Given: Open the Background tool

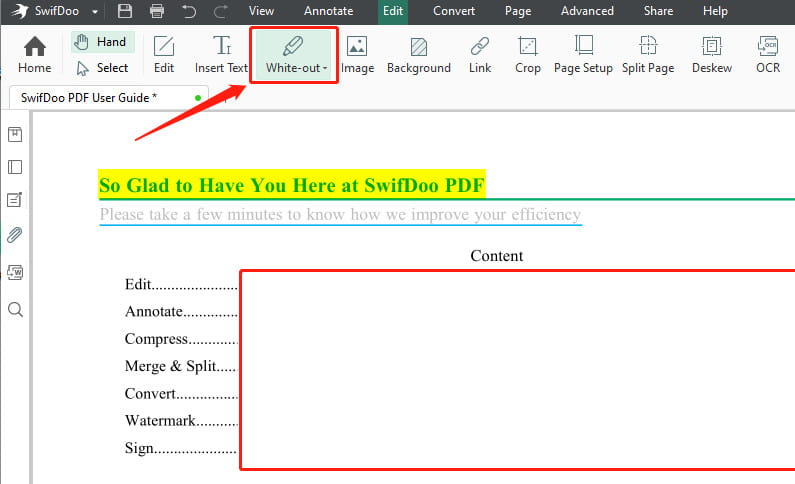Looking at the screenshot, I should point(419,55).
